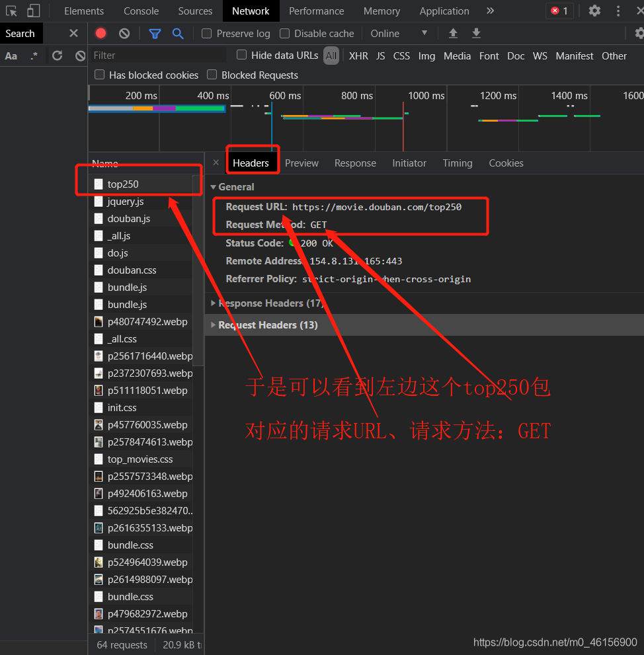The image size is (644, 655).
Task: Select the jquery.js request row
Action: 140,202
